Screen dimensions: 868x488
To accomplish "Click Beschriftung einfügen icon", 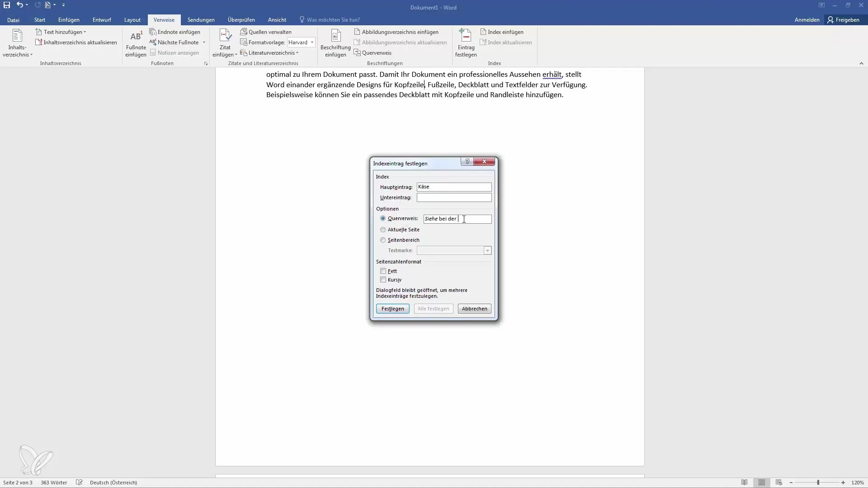I will pyautogui.click(x=335, y=36).
